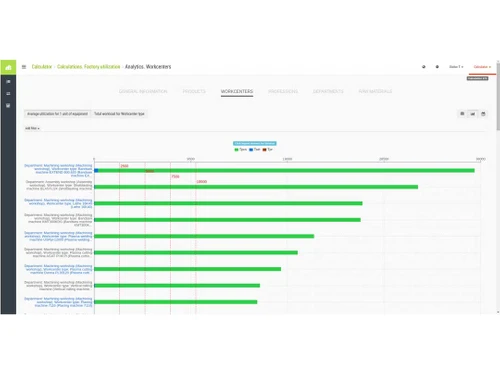Switch to bar chart view icon

click(473, 114)
